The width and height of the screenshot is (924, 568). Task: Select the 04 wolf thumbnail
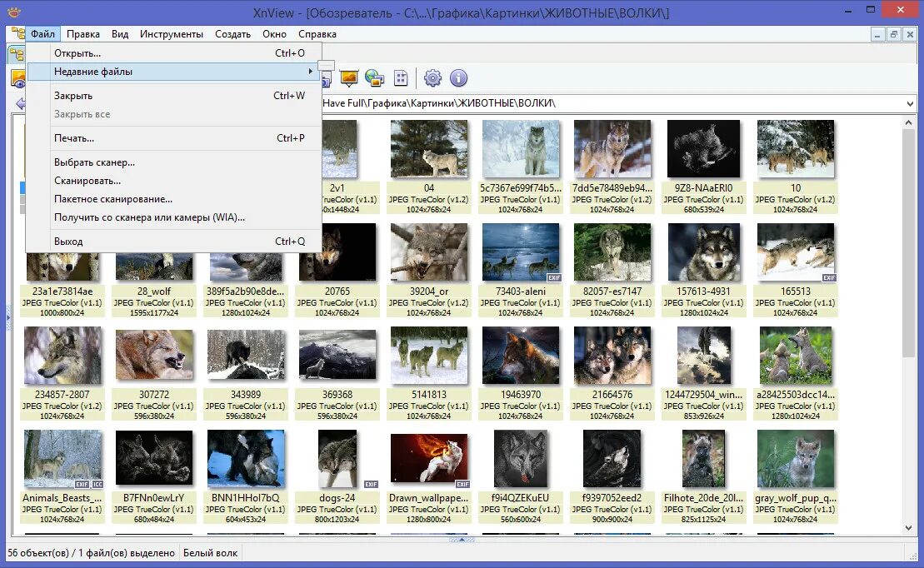429,149
